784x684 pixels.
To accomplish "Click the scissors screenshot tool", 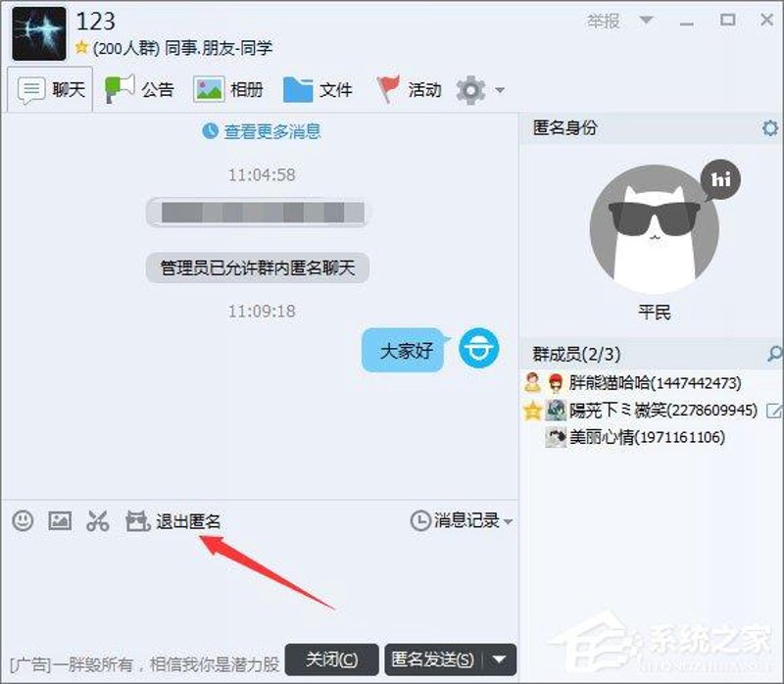I will tap(97, 520).
